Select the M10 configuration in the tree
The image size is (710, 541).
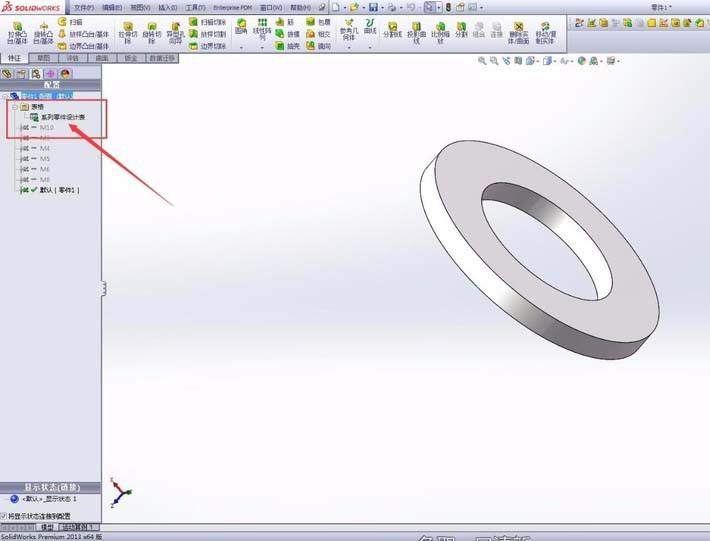(47, 128)
